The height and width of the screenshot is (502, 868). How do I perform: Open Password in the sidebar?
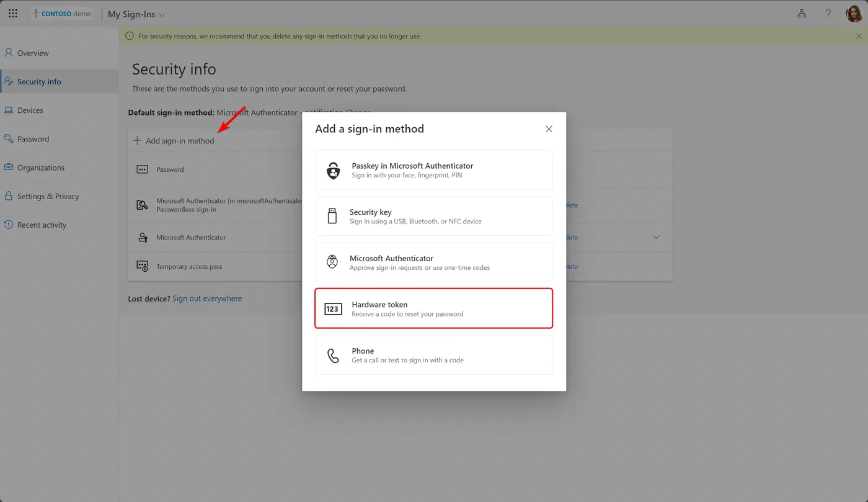(60, 139)
